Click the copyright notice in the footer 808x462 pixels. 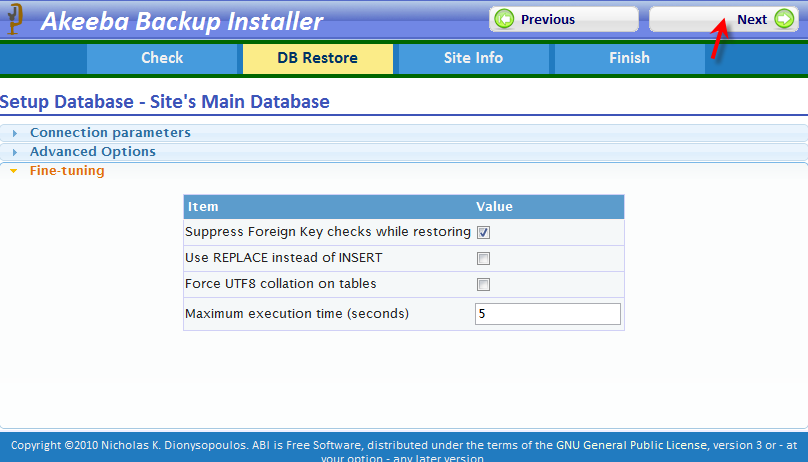[404, 451]
